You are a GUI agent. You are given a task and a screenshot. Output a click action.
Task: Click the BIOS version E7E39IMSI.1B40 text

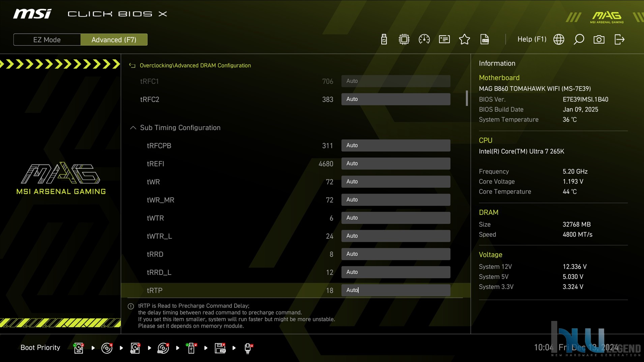pos(585,99)
